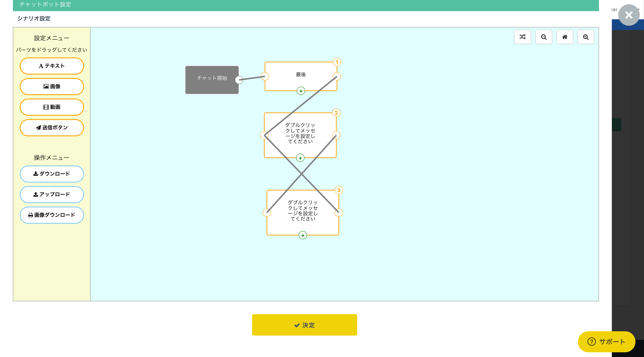Click the orange number 3 badge
644x357 pixels.
(339, 190)
